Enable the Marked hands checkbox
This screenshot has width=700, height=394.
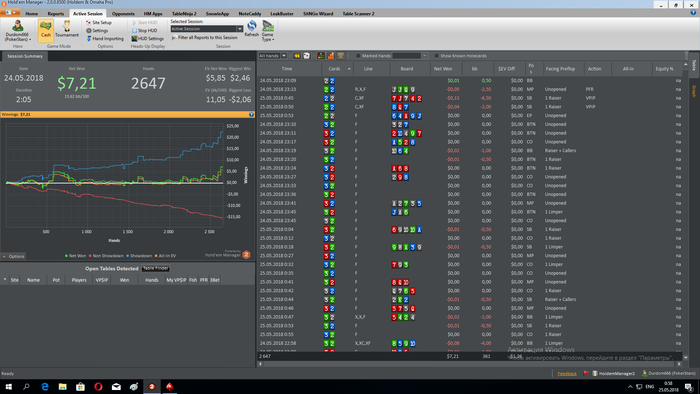[x=358, y=56]
